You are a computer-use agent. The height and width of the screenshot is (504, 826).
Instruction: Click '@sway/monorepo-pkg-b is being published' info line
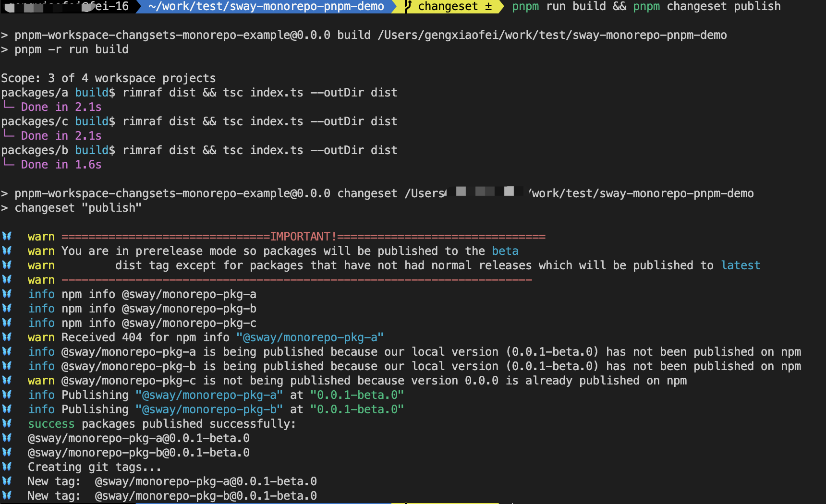click(414, 366)
